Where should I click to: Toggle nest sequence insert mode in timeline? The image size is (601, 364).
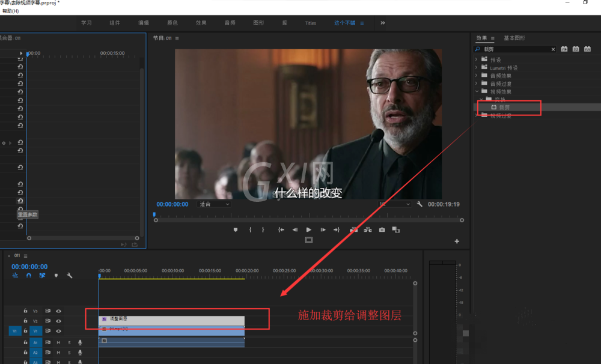[15, 276]
